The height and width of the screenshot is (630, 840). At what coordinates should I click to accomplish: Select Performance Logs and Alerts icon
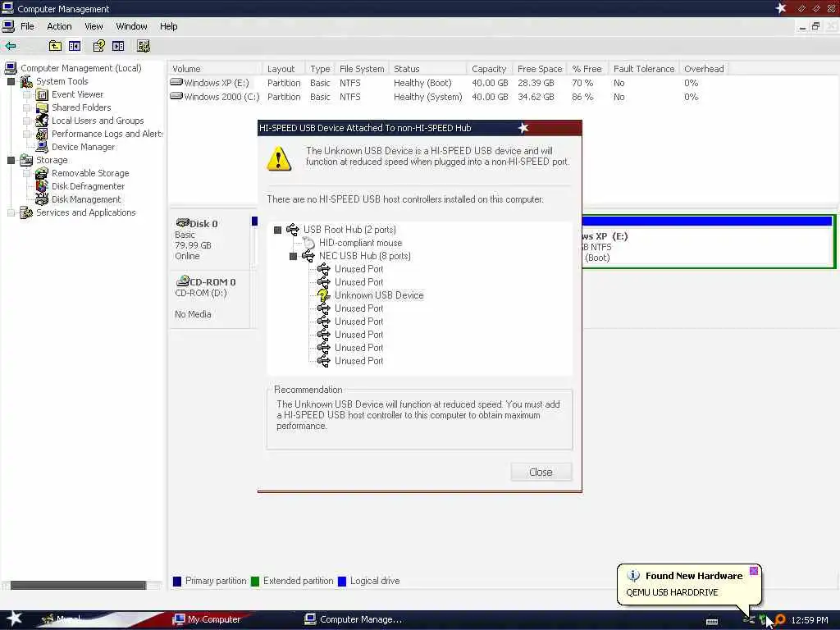click(42, 134)
